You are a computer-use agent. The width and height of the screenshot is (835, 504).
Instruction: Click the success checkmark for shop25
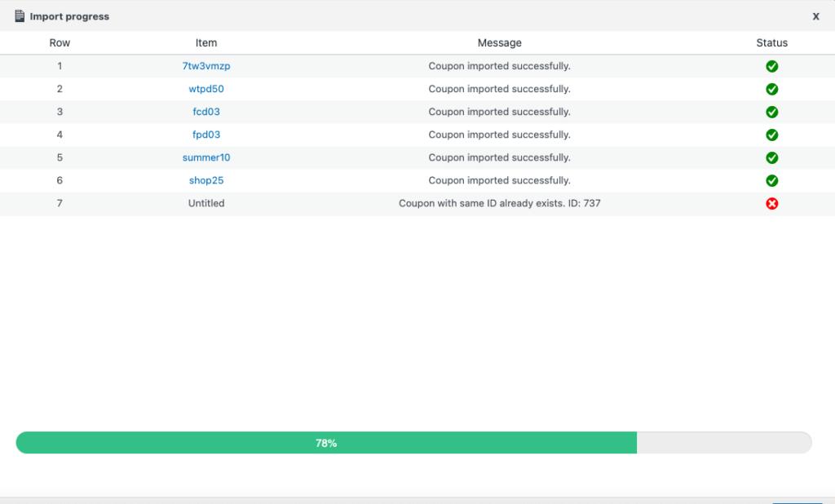[x=771, y=180]
